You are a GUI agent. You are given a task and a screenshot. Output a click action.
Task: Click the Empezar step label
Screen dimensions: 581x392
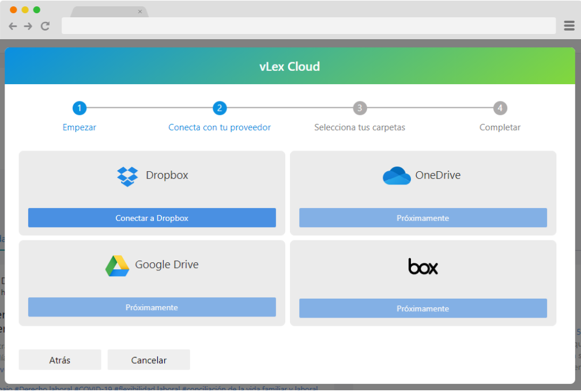coord(80,127)
